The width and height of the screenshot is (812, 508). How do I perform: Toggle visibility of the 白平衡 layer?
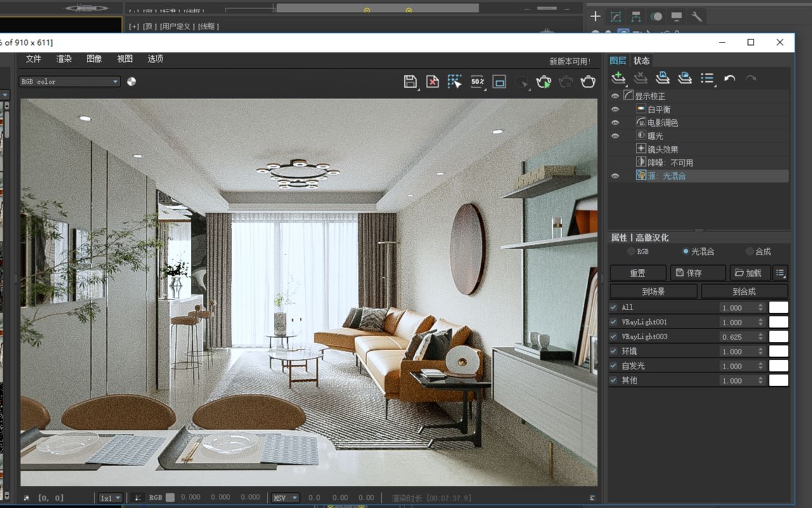(614, 108)
